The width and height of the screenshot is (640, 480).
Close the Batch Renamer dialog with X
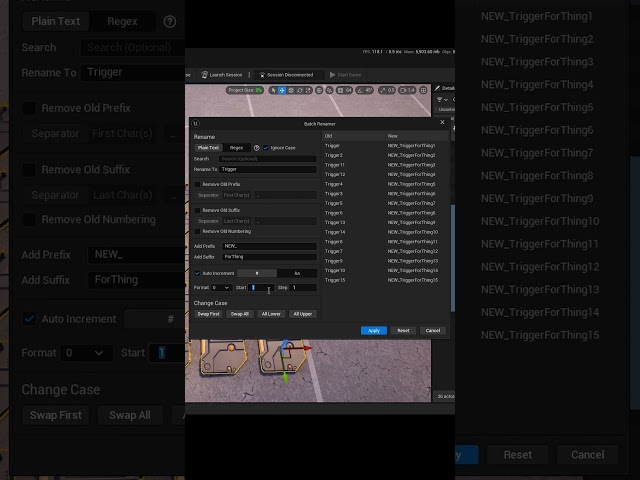(x=442, y=122)
